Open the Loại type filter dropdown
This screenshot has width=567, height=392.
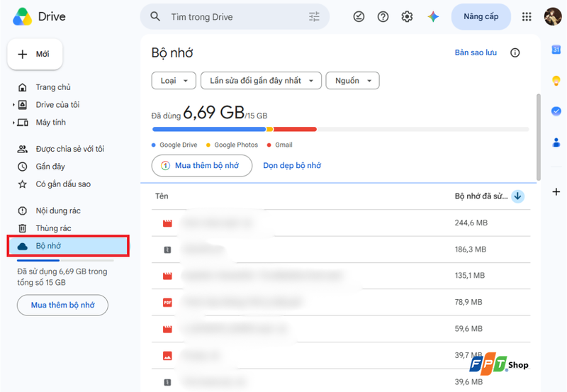[174, 80]
